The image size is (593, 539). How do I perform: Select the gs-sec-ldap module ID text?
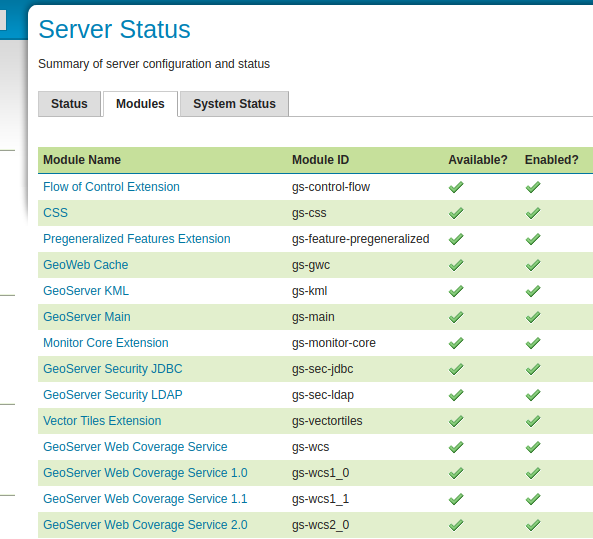click(x=323, y=395)
